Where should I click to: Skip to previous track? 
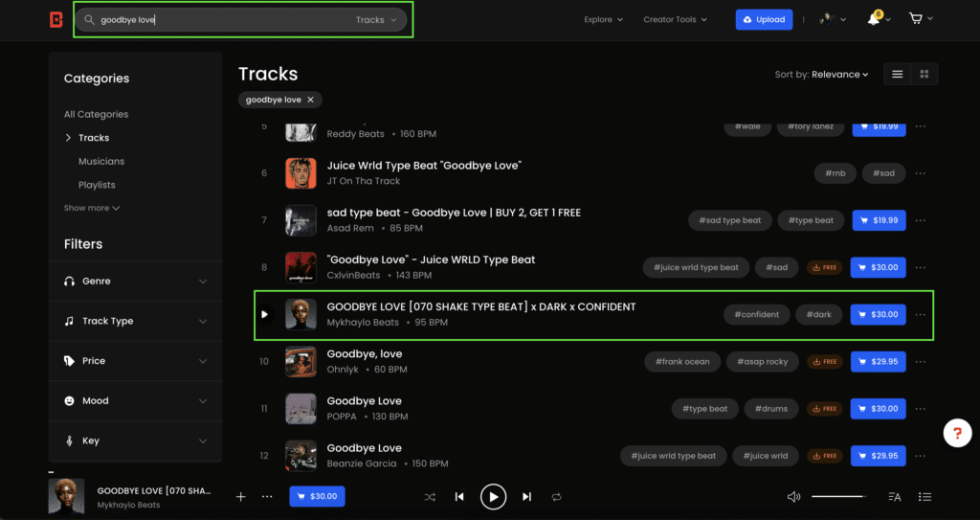(x=459, y=497)
